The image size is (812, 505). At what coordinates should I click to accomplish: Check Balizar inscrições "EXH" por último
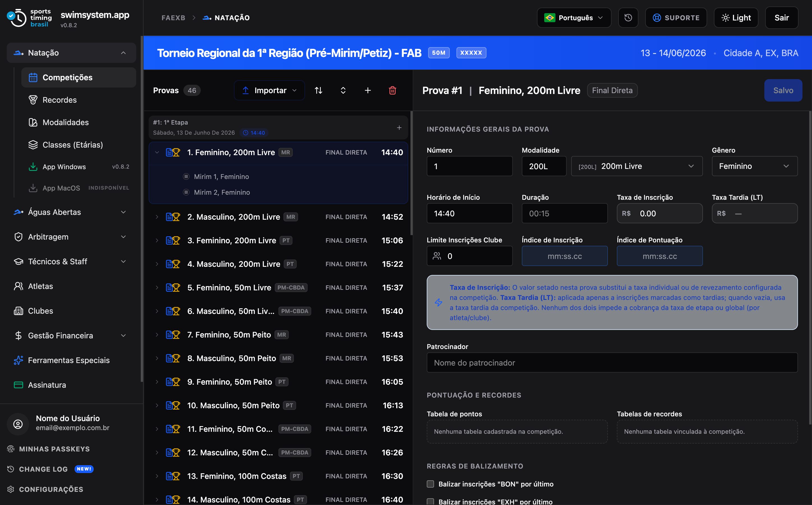pyautogui.click(x=430, y=502)
